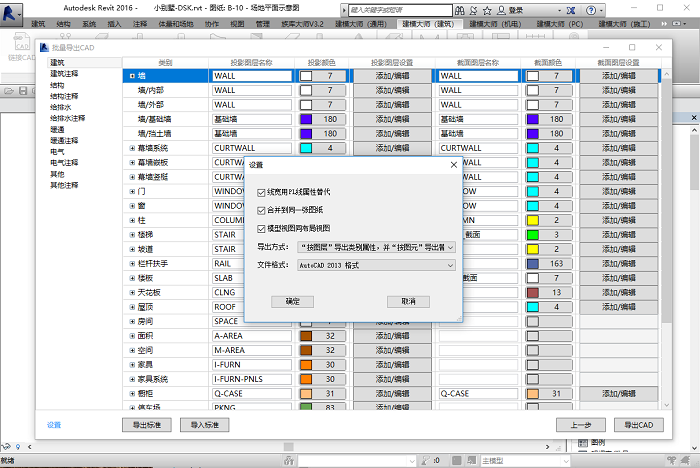This screenshot has width=700, height=468.
Task: Click the A-AREA layer name field
Action: point(252,336)
